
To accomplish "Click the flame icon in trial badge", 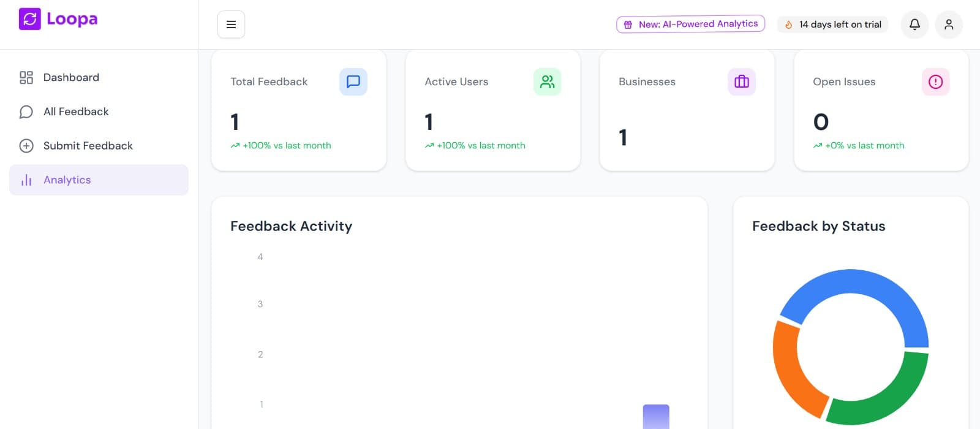I will coord(789,25).
